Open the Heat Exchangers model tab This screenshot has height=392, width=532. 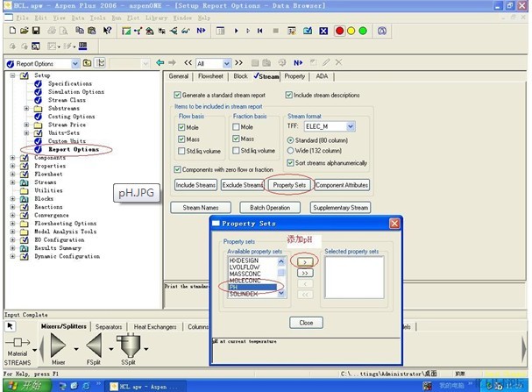point(154,326)
